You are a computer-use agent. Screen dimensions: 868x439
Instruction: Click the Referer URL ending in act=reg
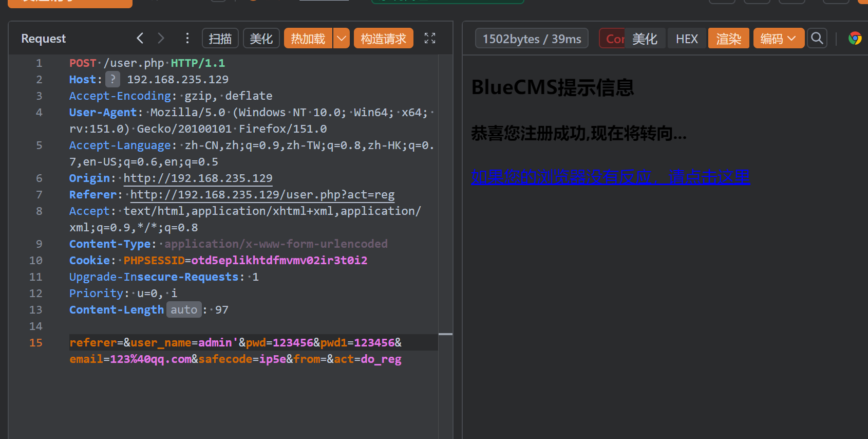click(262, 194)
